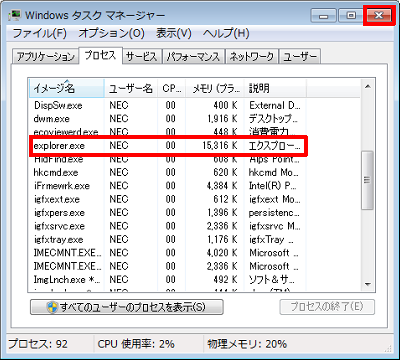The width and height of the screenshot is (400, 360).
Task: Click the process list scrollbar thumb
Action: pyautogui.click(x=368, y=180)
